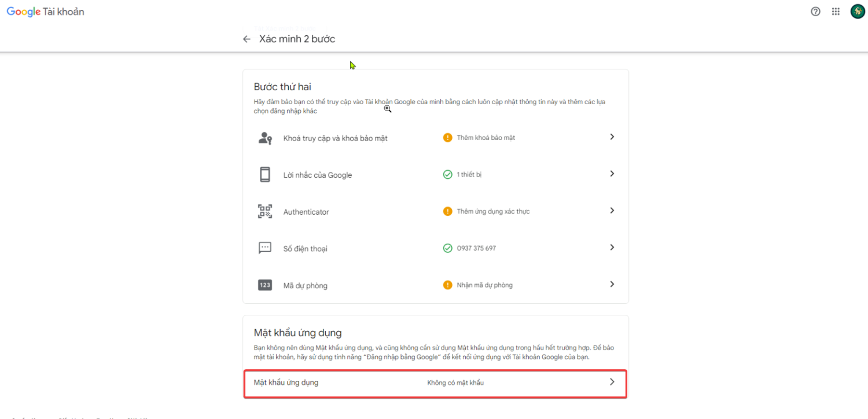Expand the Mã dự phòng row chevron

click(612, 284)
